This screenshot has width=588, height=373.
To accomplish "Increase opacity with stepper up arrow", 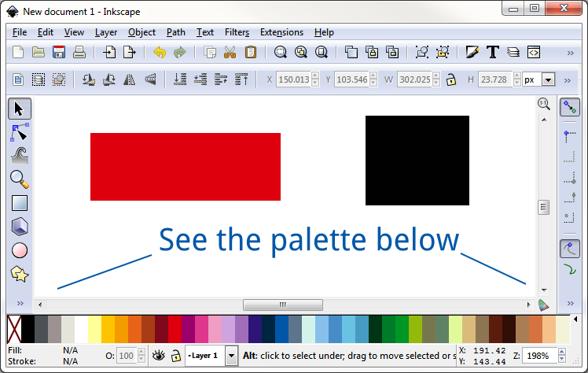I will click(141, 352).
